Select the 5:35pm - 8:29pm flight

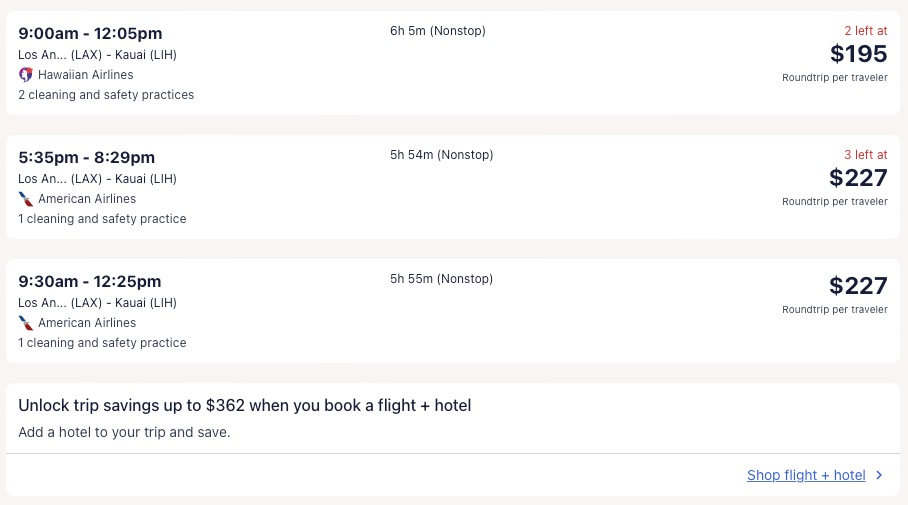(x=87, y=157)
